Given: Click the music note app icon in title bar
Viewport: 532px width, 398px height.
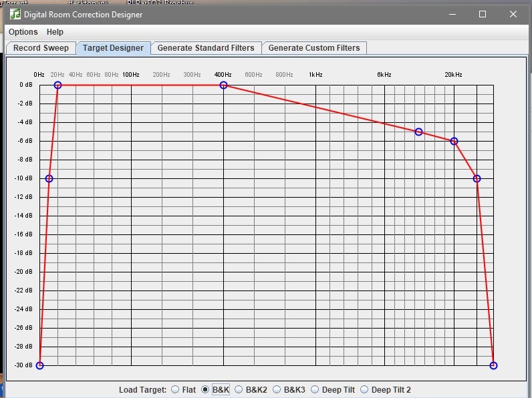Looking at the screenshot, I should coord(15,14).
